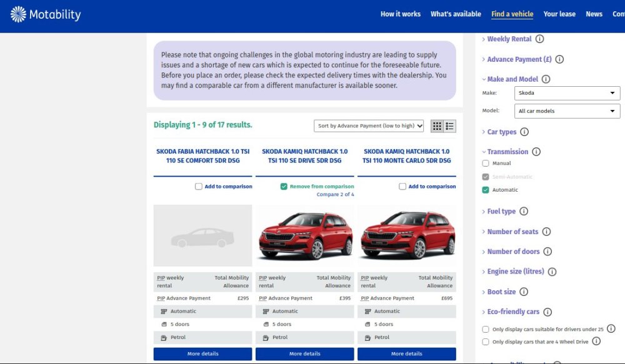Tick only display 4 Wheel Drive cars
This screenshot has width=625, height=364.
pyautogui.click(x=486, y=342)
